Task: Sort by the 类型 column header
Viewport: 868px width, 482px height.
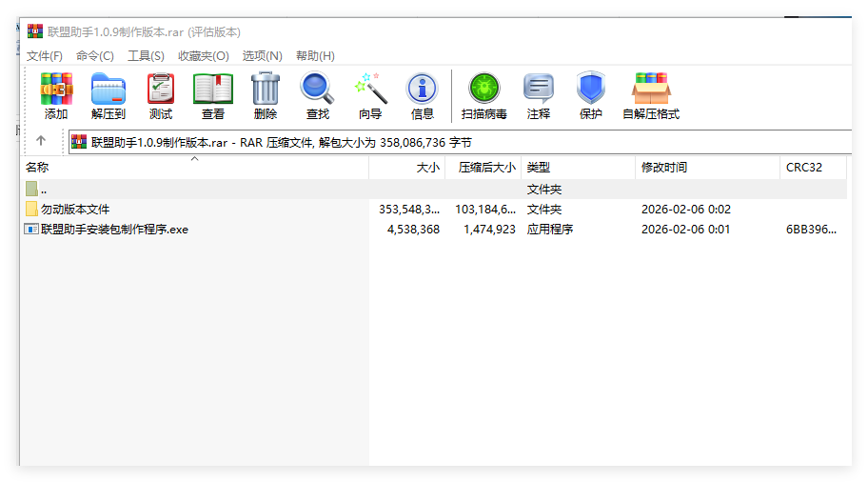Action: click(578, 168)
